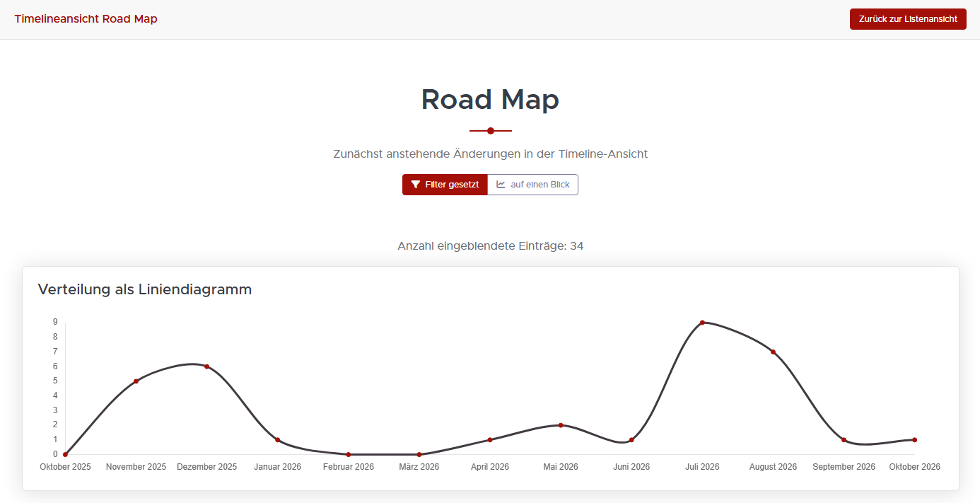Click the Dezember 2025 data point
Screen dimensions: 980x503
[206, 366]
